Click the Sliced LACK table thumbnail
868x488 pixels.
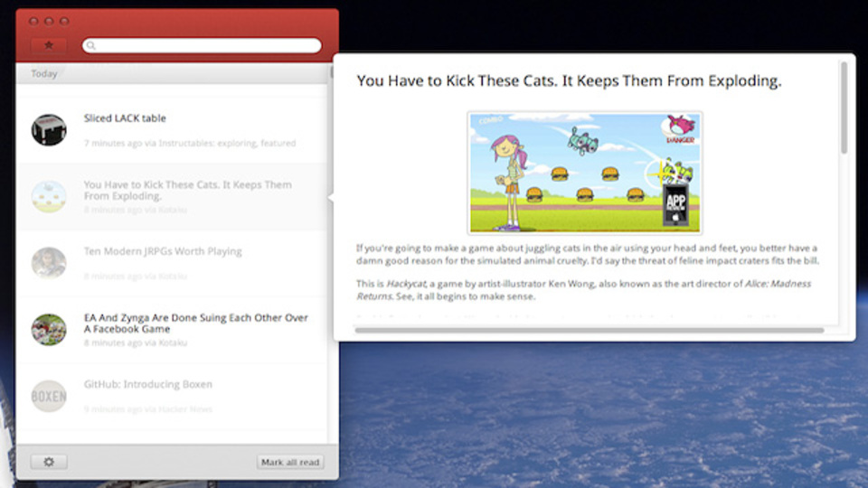49,130
